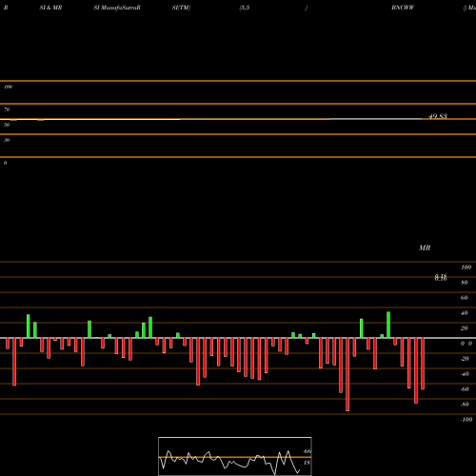Image resolution: width=476 pixels, height=476 pixels.
Task: Click the BNCWW ticker label in header
Action: click(x=403, y=8)
